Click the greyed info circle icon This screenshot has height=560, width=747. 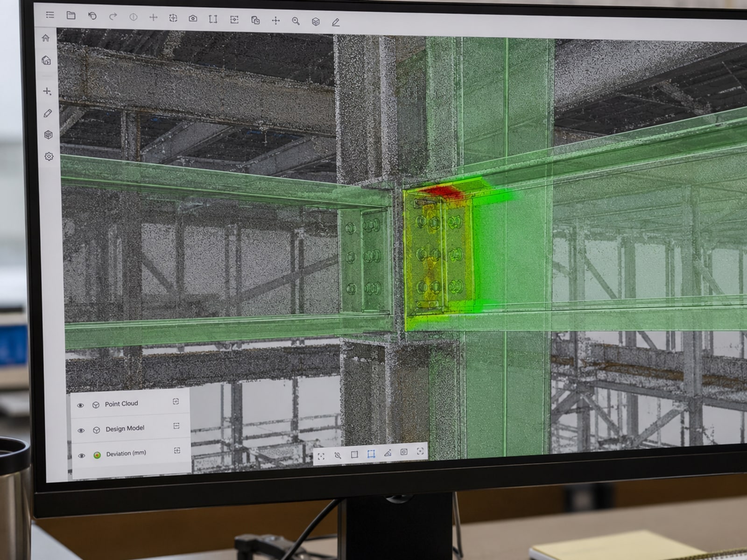click(133, 17)
